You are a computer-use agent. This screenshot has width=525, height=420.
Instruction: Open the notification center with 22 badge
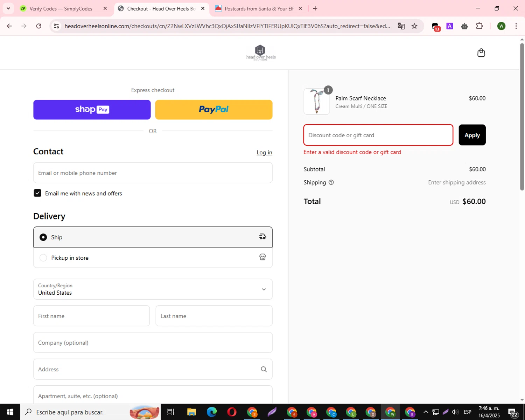click(x=513, y=412)
